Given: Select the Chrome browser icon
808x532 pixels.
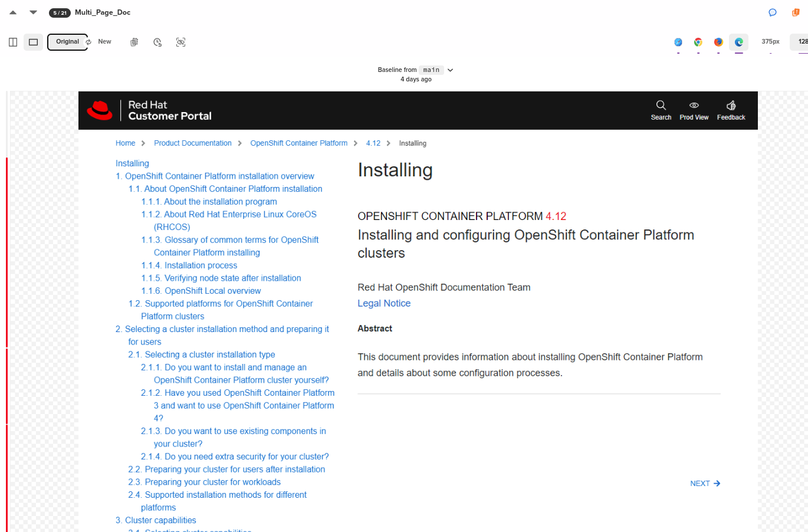Looking at the screenshot, I should click(698, 42).
